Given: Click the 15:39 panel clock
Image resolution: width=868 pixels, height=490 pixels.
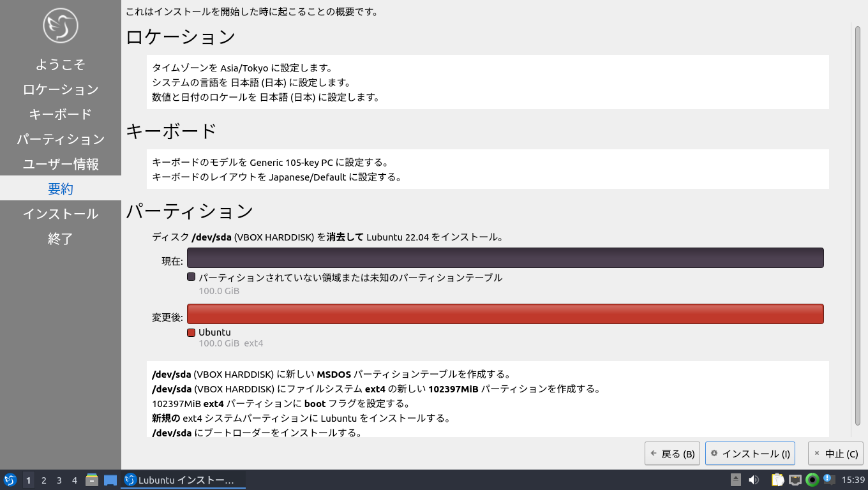Looking at the screenshot, I should pos(853,480).
